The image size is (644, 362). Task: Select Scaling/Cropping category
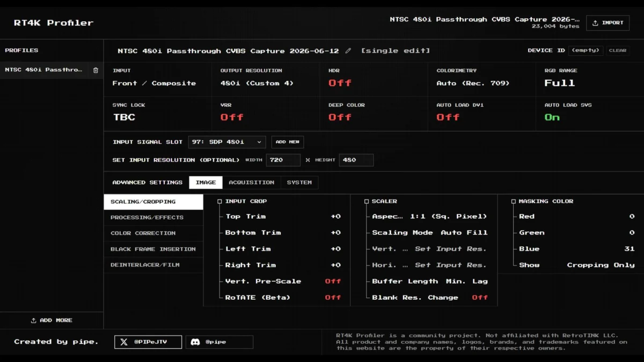click(153, 202)
